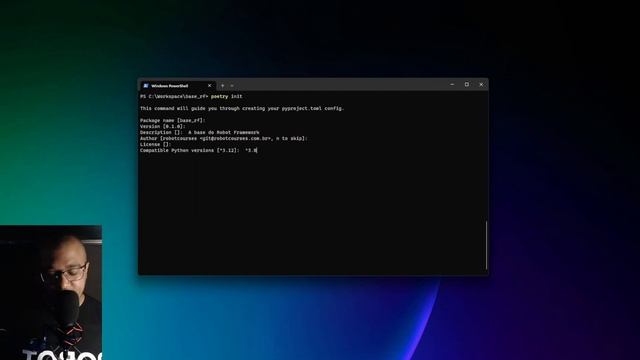
Task: Click the 'This command will guide you' line
Action: pos(242,109)
